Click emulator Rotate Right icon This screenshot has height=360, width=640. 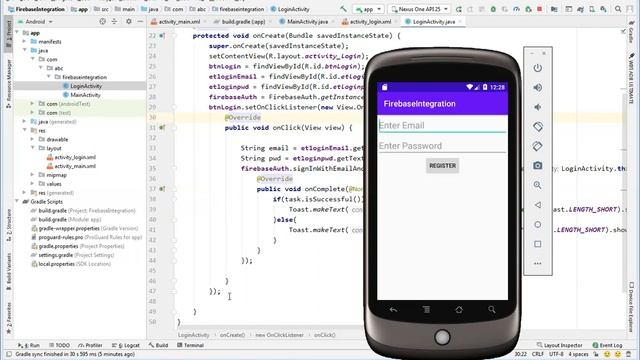pyautogui.click(x=538, y=146)
